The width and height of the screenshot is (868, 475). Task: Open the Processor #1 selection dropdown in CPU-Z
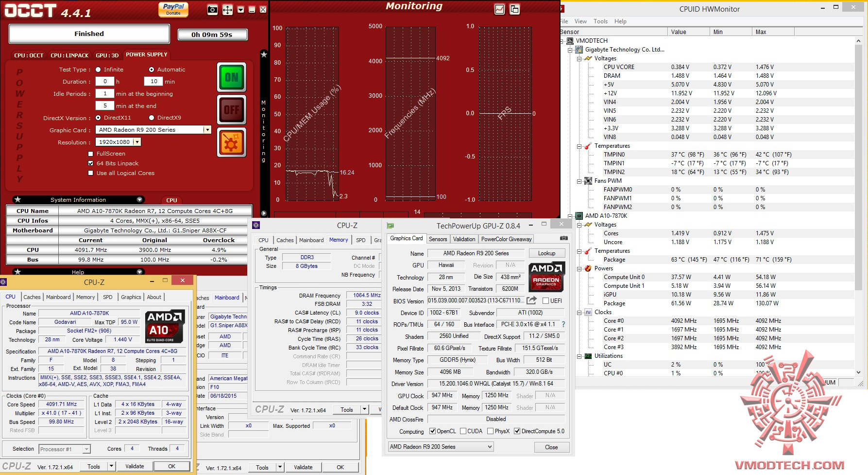tap(86, 449)
